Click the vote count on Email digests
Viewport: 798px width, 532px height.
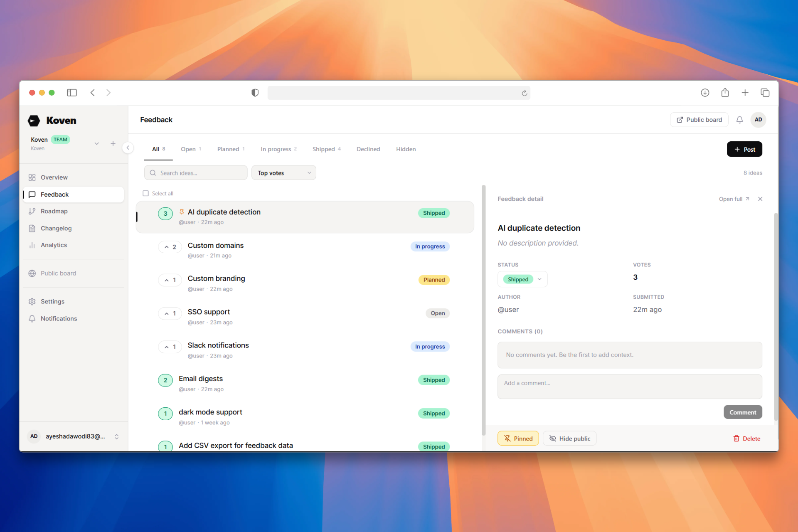pos(165,380)
